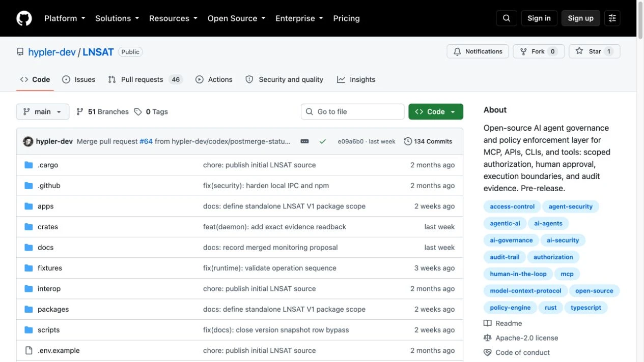
Task: Expand commit message ellipsis button
Action: coord(304,141)
